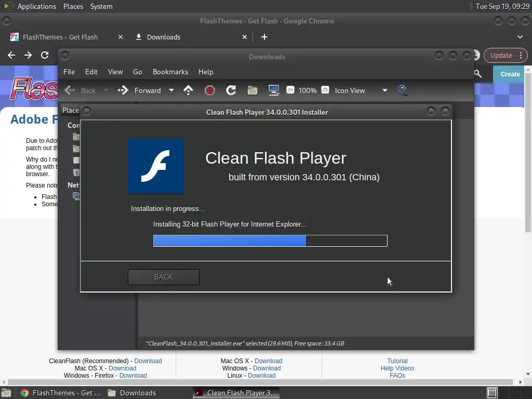Screen dimensions: 532x399
Task: Open the View menu
Action: [x=115, y=72]
